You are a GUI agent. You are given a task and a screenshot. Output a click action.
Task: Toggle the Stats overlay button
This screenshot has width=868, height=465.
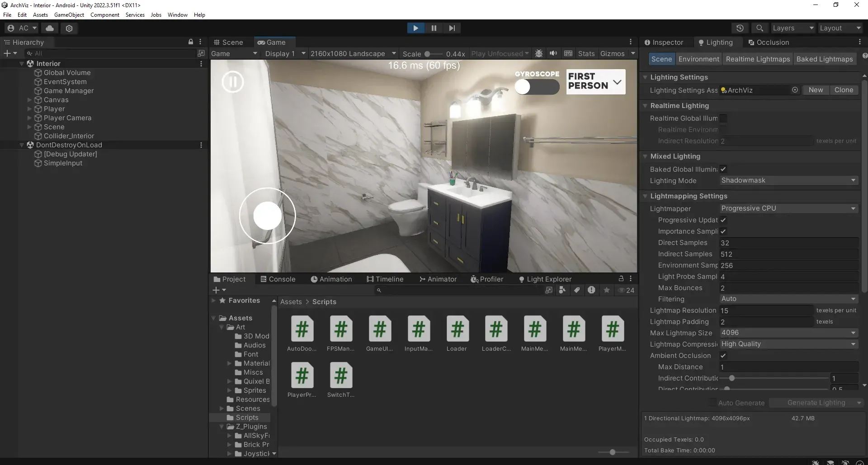coord(586,53)
